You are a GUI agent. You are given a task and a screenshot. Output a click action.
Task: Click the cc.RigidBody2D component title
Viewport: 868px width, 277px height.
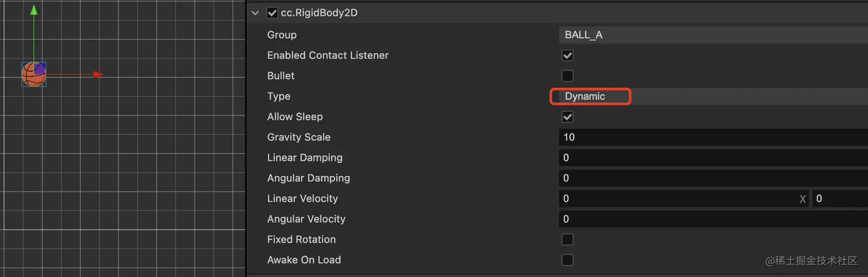coord(319,13)
